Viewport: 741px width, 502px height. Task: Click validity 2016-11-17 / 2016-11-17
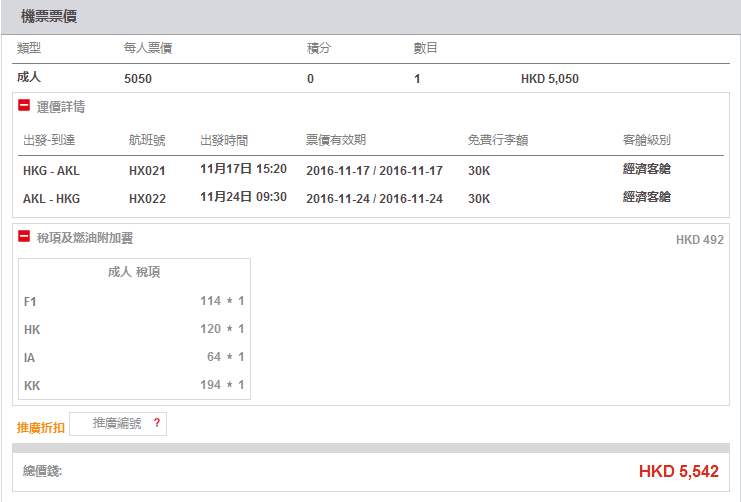coord(374,171)
